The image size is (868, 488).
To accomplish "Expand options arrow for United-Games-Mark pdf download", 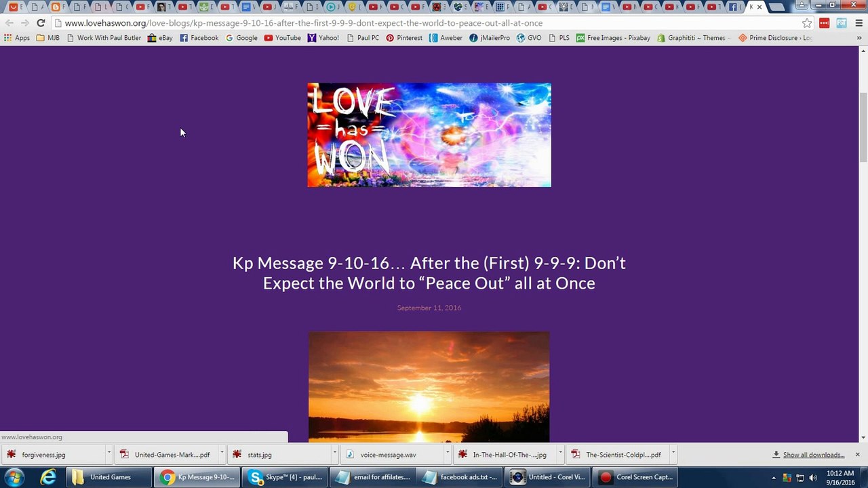I will [221, 454].
